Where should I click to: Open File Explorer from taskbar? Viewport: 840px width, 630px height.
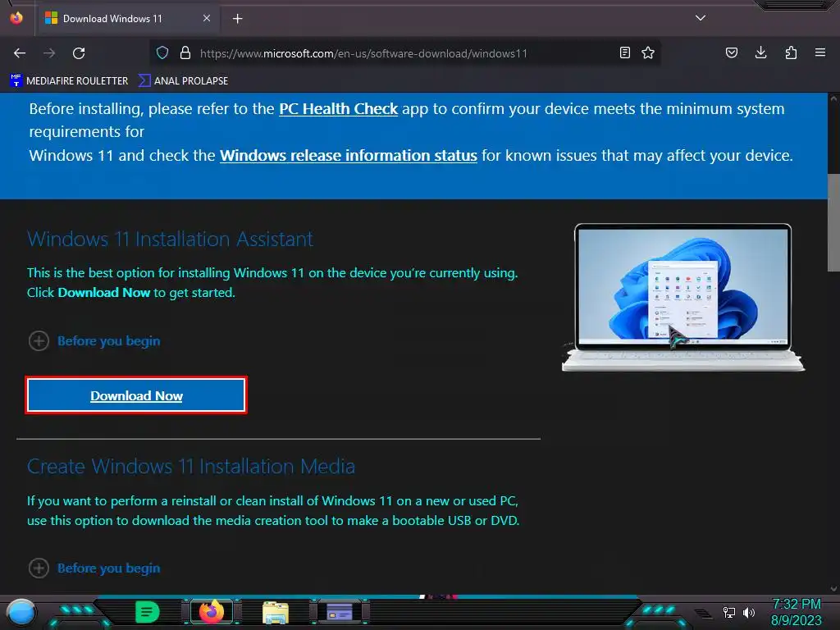click(x=276, y=612)
